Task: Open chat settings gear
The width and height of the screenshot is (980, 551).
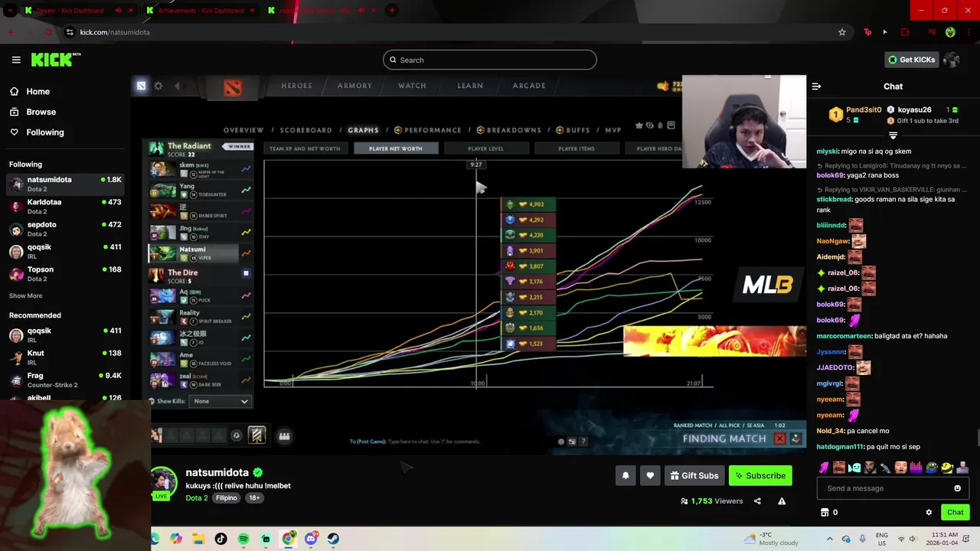Action: point(929,512)
